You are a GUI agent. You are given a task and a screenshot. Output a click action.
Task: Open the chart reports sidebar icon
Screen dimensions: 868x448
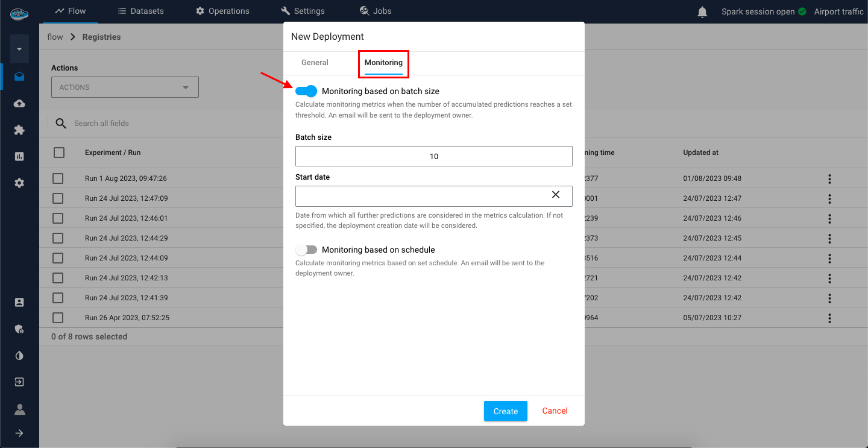click(19, 156)
